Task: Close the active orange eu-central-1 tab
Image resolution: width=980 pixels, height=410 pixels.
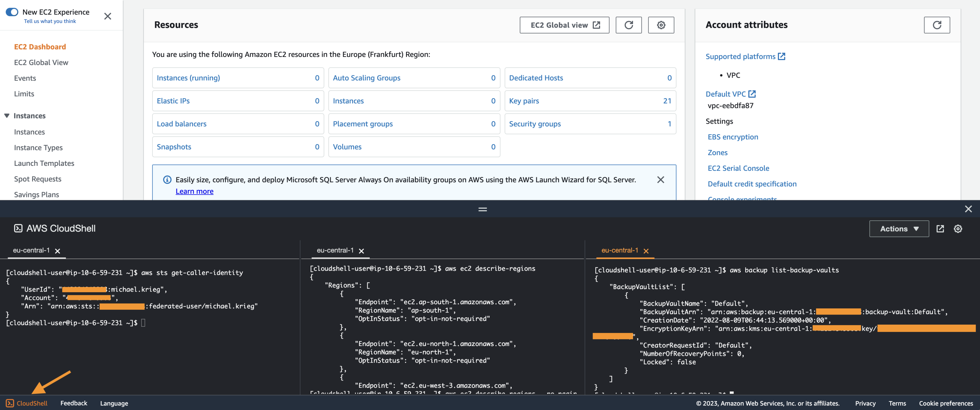Action: (x=646, y=251)
